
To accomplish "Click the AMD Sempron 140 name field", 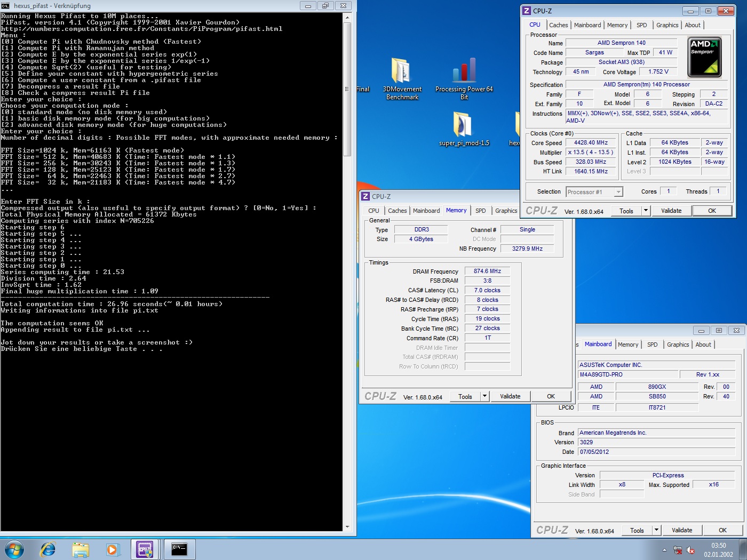I will pyautogui.click(x=621, y=43).
